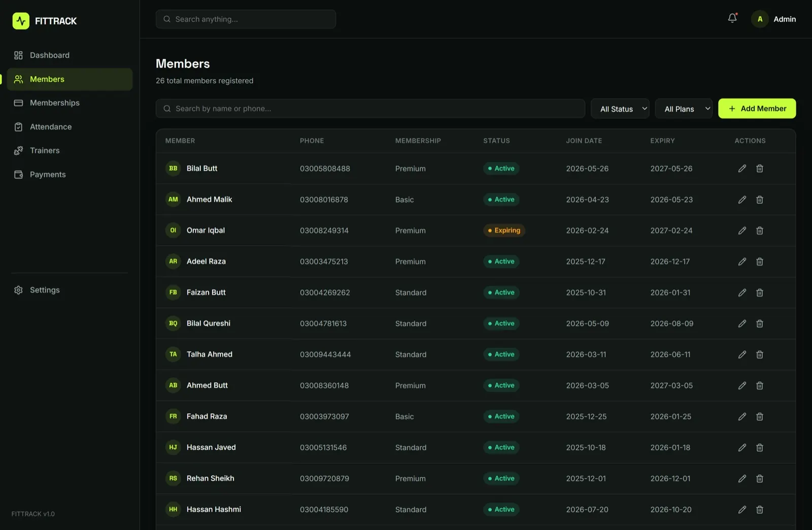
Task: Edit Rehan Sheikh's member record
Action: point(742,478)
